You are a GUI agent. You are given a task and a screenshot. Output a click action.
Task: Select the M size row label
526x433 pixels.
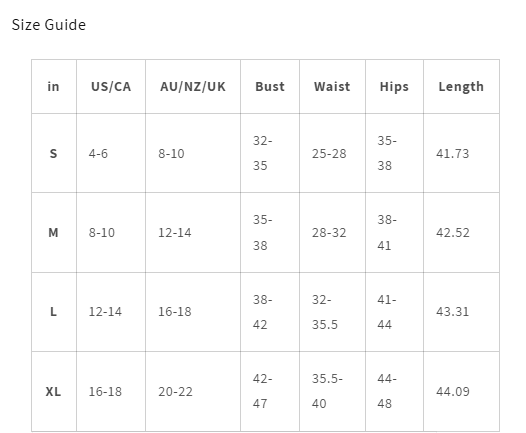point(53,232)
